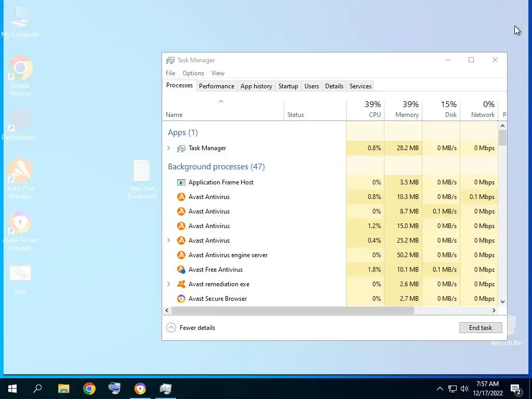Sort processes by Network column
532x399 pixels.
click(x=480, y=110)
